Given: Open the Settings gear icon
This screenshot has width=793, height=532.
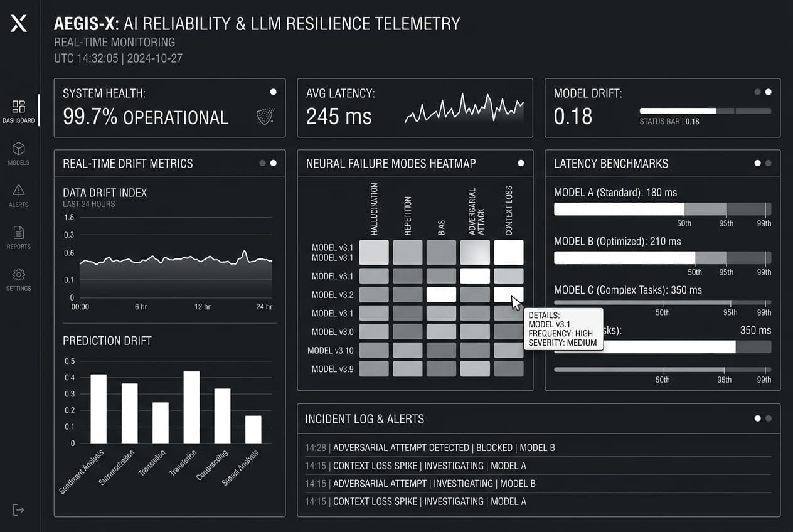Looking at the screenshot, I should click(x=19, y=275).
